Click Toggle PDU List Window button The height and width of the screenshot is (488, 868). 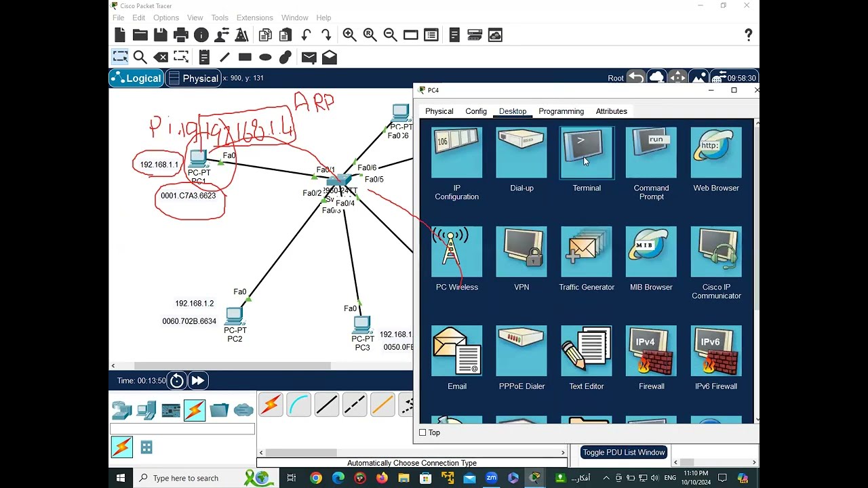(624, 452)
